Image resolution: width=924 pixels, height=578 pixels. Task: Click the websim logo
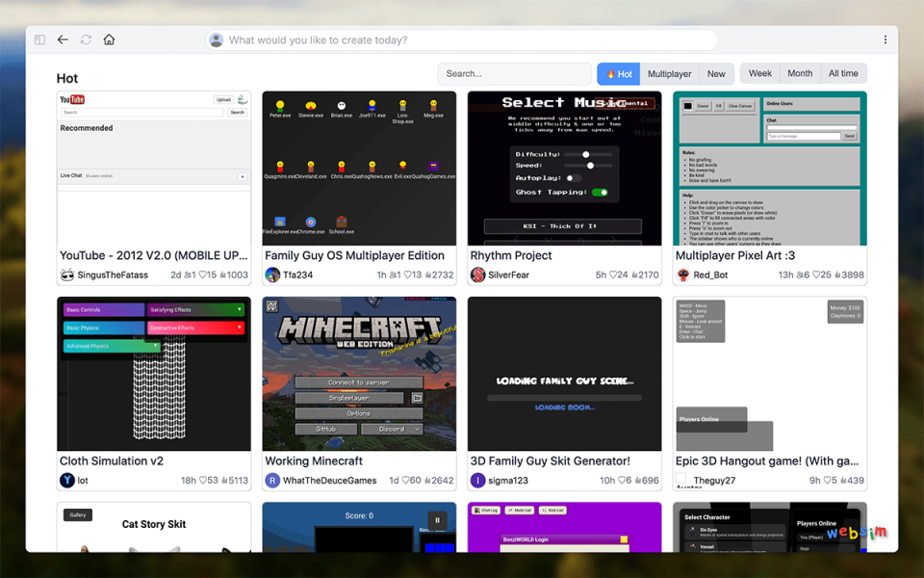tap(857, 532)
